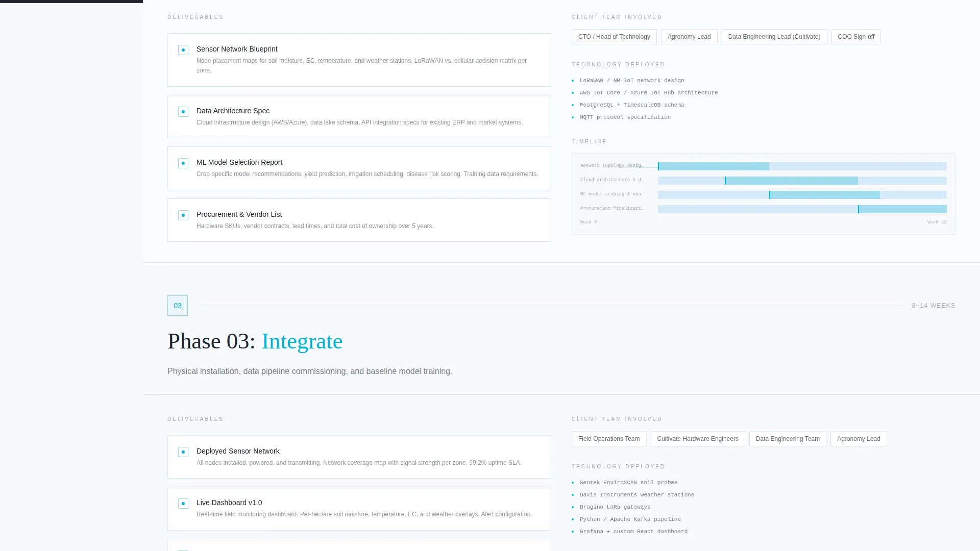This screenshot has width=980, height=551.
Task: Click the Week 13 timeline axis label
Action: coord(937,222)
